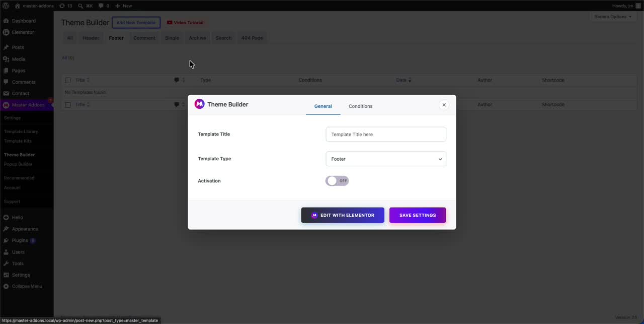Open Elementor icon in sidebar

point(6,32)
